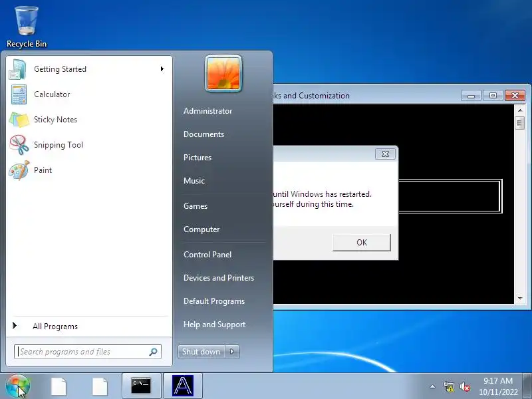Click the Start orb button
This screenshot has width=532, height=399.
click(18, 386)
